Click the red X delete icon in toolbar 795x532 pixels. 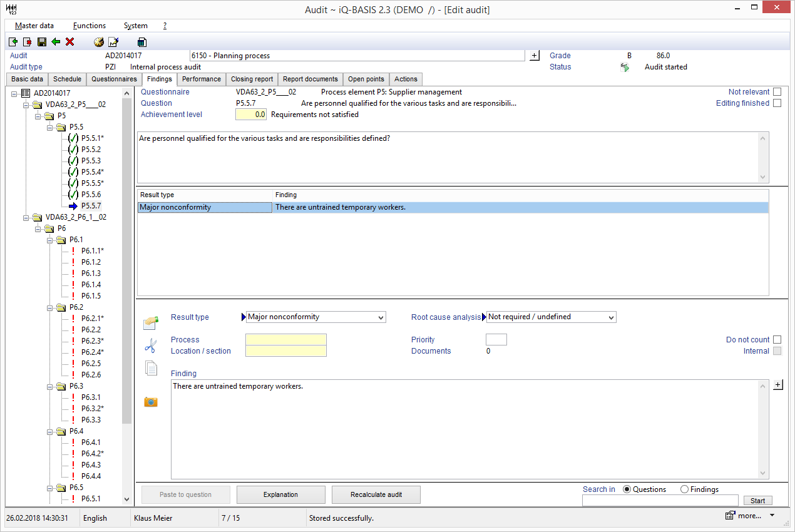(70, 42)
